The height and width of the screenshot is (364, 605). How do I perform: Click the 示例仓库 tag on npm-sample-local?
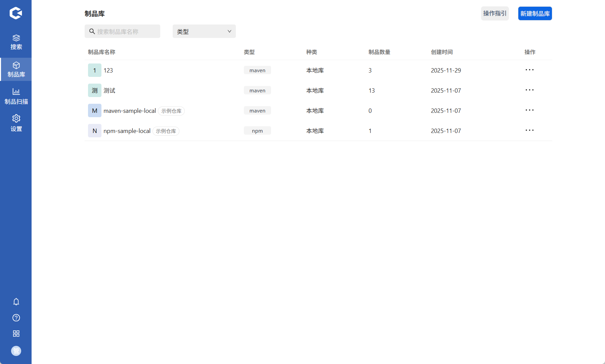pyautogui.click(x=166, y=131)
